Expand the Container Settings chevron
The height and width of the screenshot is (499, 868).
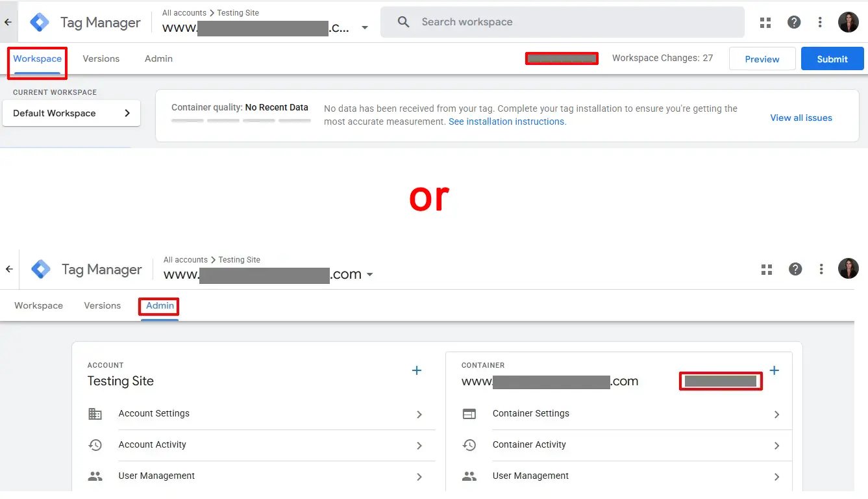[x=776, y=415]
